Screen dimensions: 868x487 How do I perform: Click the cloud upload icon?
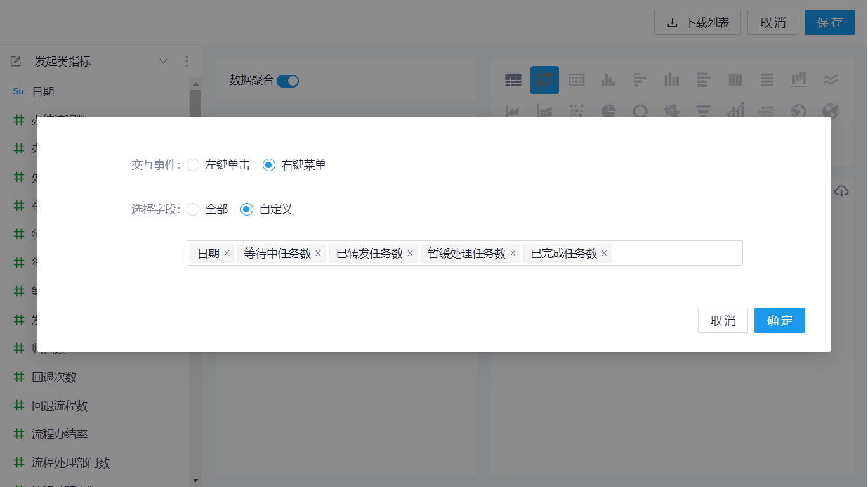(841, 191)
